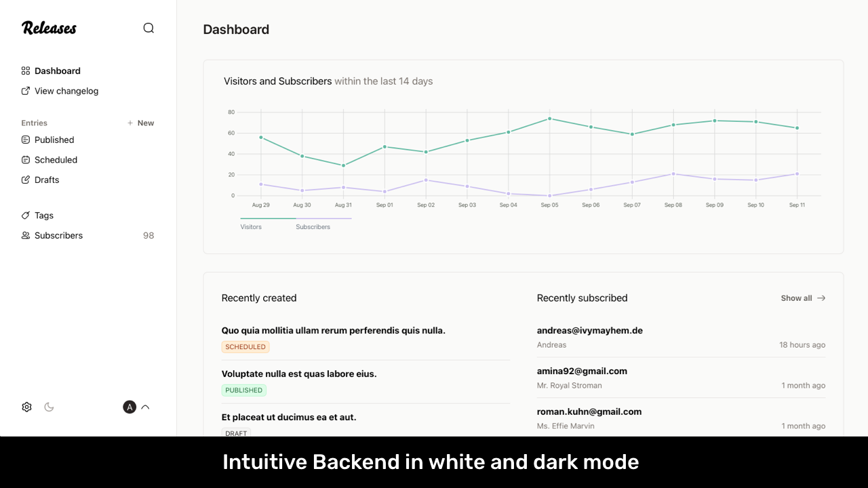Image resolution: width=868 pixels, height=488 pixels.
Task: Click the '18 hours ago' timestamp
Action: (x=802, y=345)
